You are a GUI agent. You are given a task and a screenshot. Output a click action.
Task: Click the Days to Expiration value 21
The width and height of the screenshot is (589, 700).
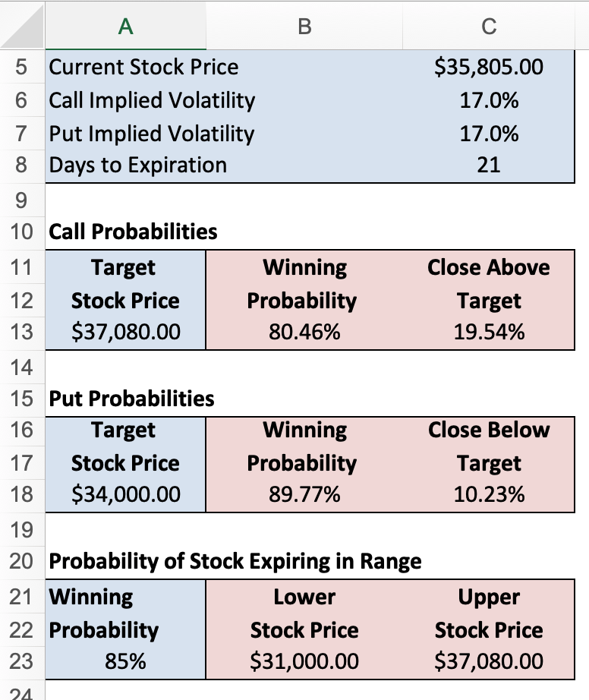pos(488,166)
